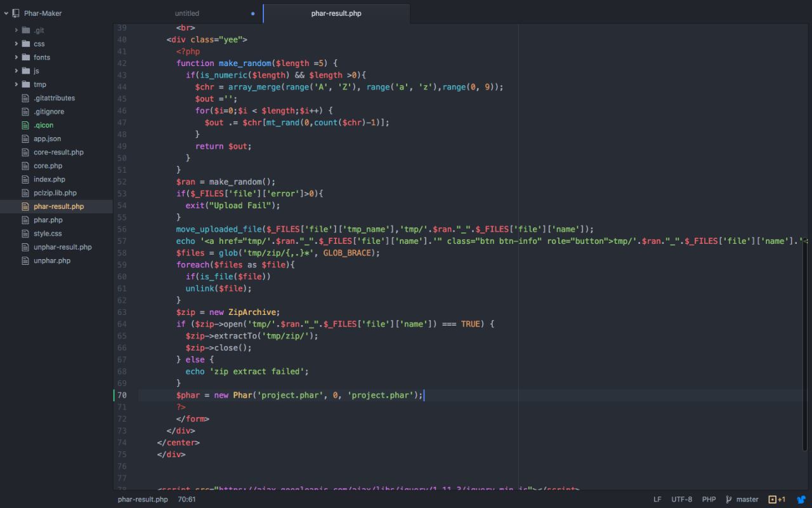The width and height of the screenshot is (812, 508).
Task: Switch to the phar-result.php tab
Action: click(336, 13)
